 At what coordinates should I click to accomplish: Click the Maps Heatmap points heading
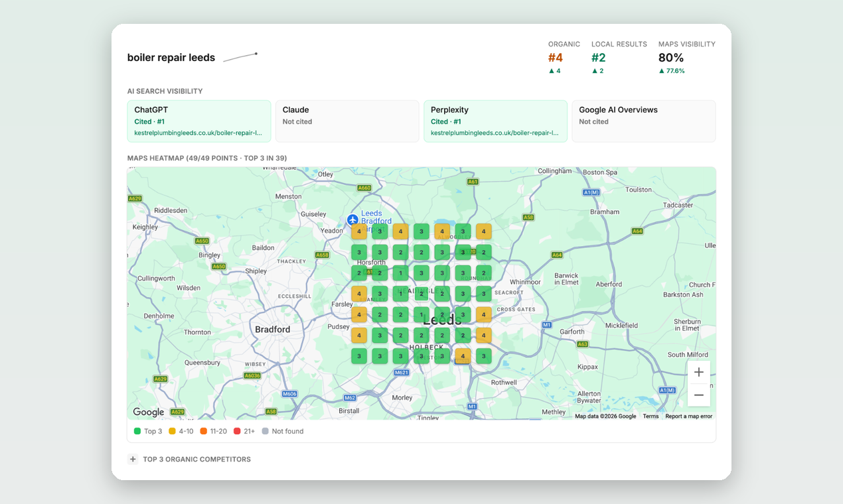(207, 158)
